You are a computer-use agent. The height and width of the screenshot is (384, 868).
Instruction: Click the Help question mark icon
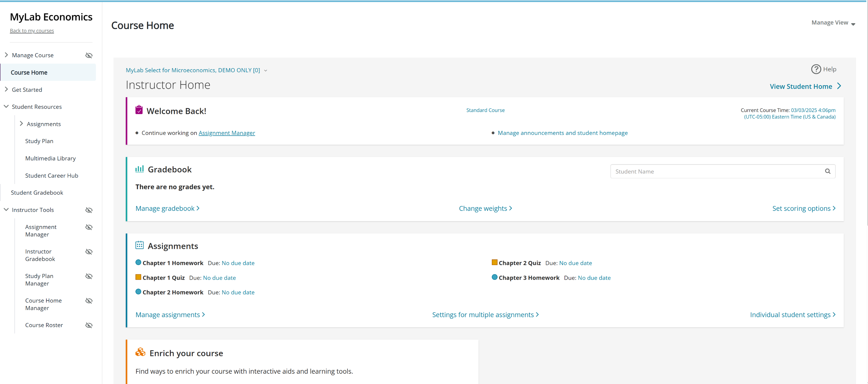[x=815, y=69]
